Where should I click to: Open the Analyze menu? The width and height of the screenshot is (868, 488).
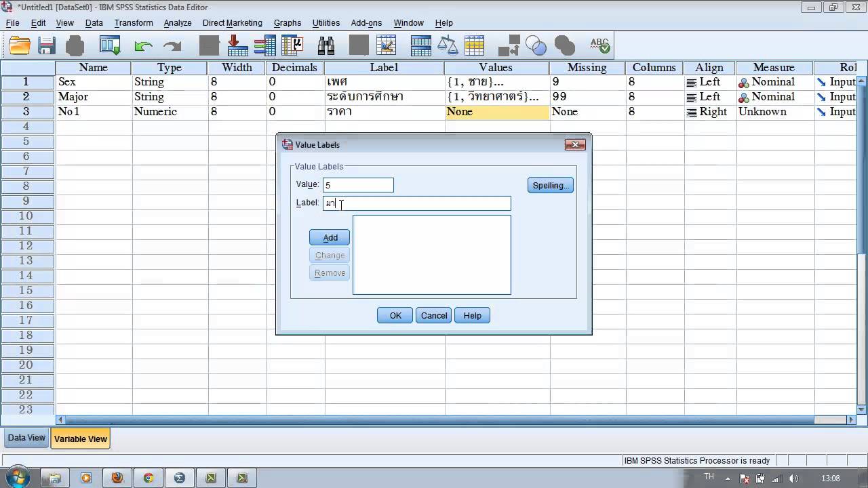coord(178,22)
